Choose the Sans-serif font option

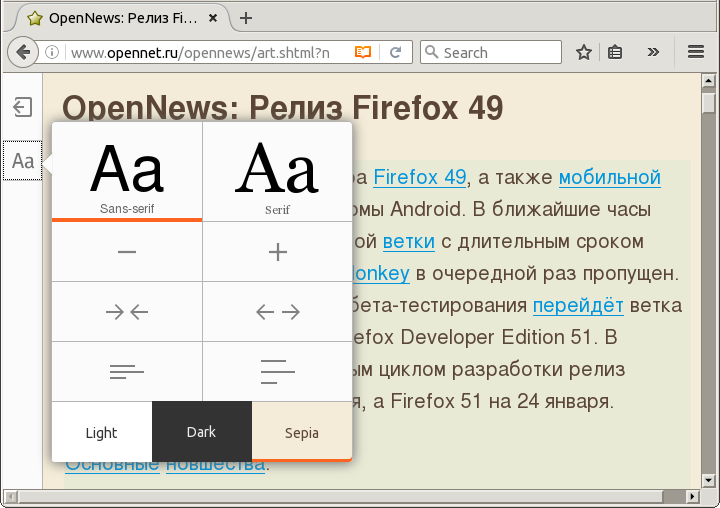click(x=127, y=172)
